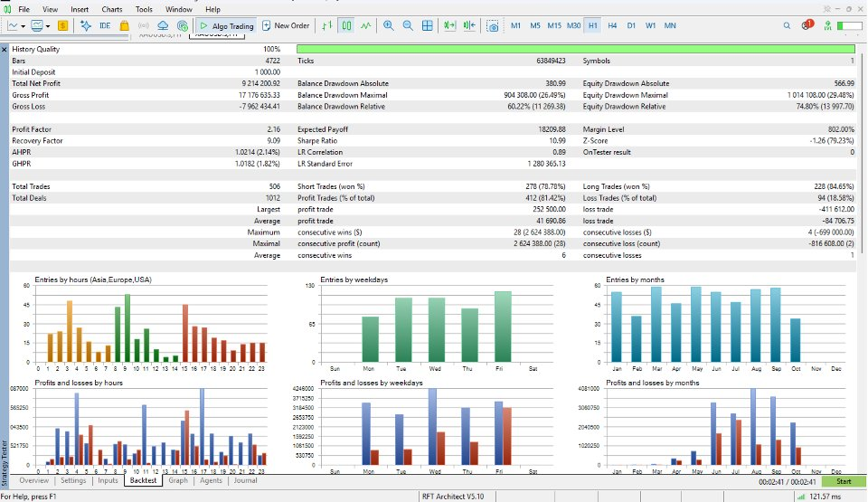
Task: Select the W1 timeframe
Action: coord(650,25)
